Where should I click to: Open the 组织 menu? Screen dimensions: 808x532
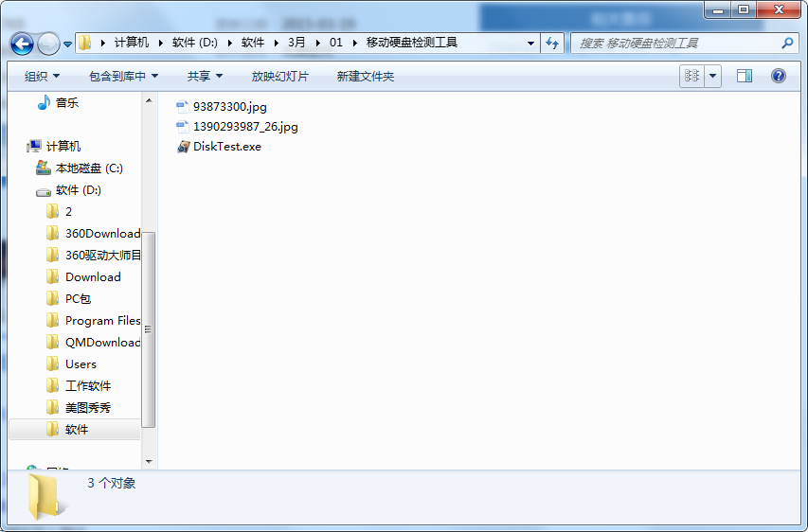[x=42, y=76]
